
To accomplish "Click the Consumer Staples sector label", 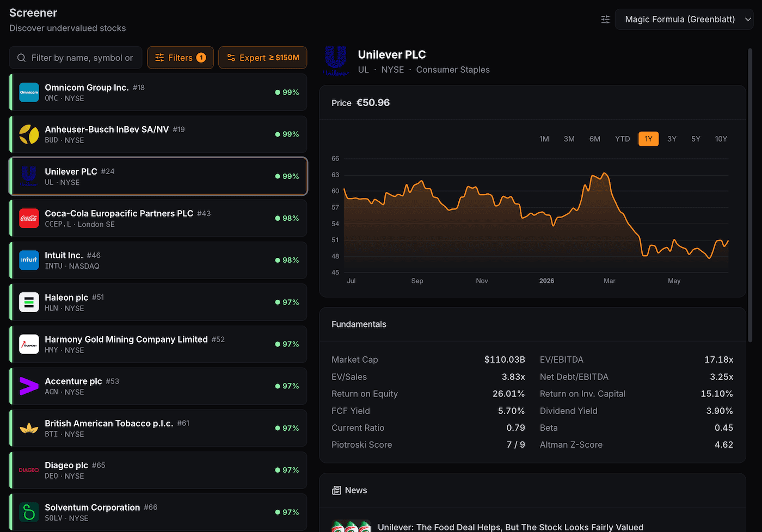I will (x=453, y=70).
